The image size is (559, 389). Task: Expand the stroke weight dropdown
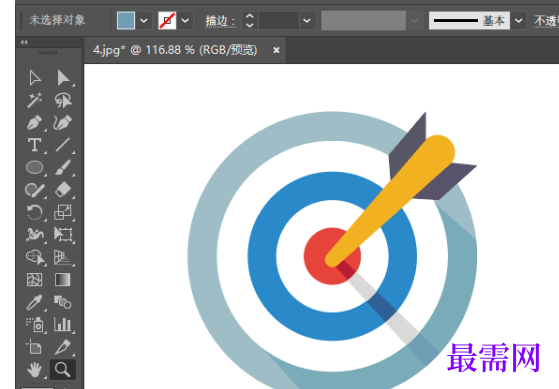click(307, 21)
